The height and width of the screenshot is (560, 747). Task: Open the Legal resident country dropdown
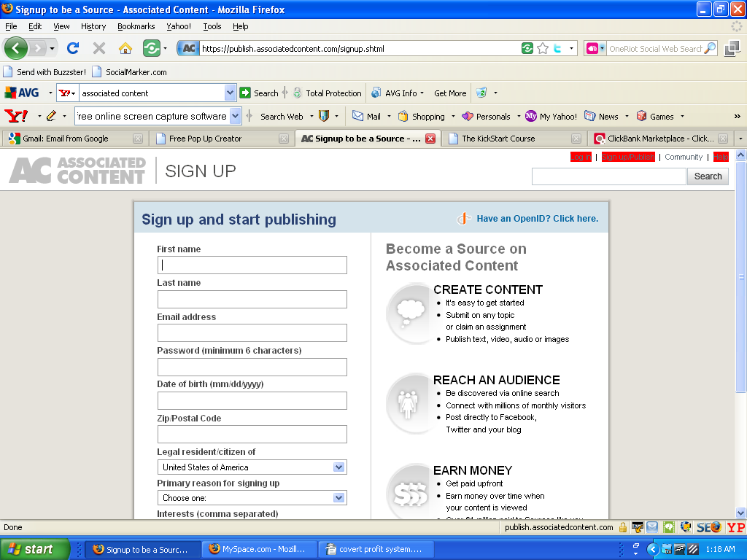[x=338, y=467]
